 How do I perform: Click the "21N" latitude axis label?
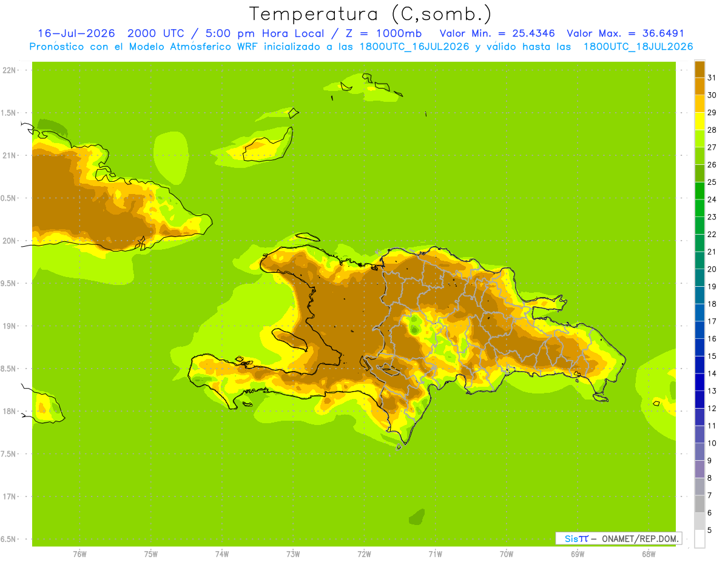point(10,155)
